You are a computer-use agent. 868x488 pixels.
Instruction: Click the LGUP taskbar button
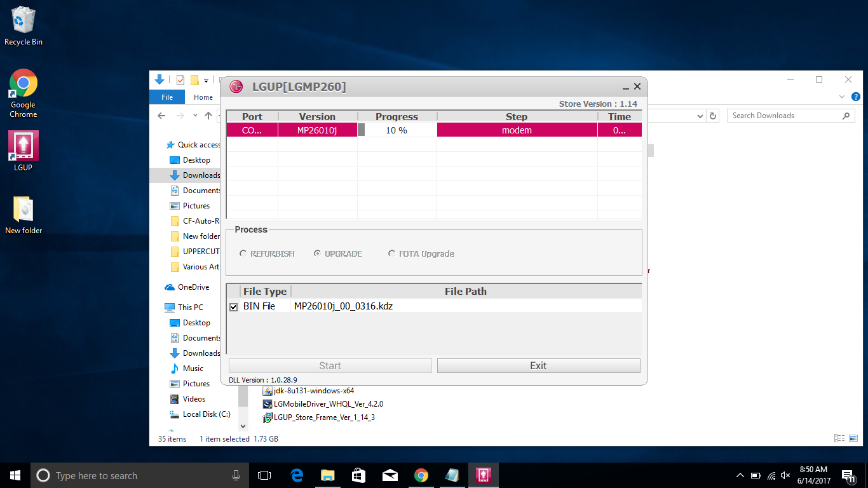(x=483, y=475)
